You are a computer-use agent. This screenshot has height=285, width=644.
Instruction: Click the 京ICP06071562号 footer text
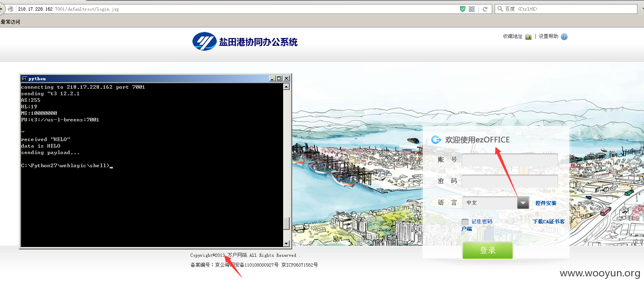(x=299, y=265)
